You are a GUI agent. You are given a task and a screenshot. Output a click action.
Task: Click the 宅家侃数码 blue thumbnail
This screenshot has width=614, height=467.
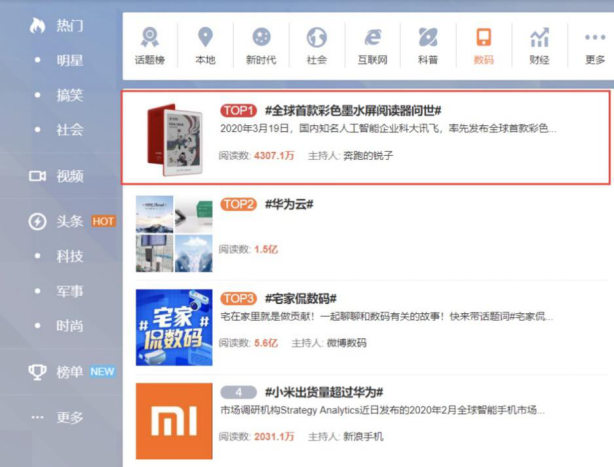click(174, 328)
